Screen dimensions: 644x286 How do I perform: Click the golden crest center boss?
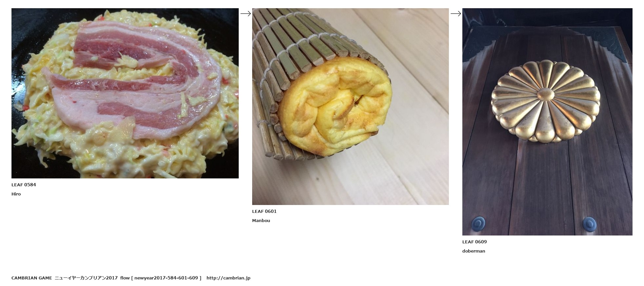[x=546, y=95]
